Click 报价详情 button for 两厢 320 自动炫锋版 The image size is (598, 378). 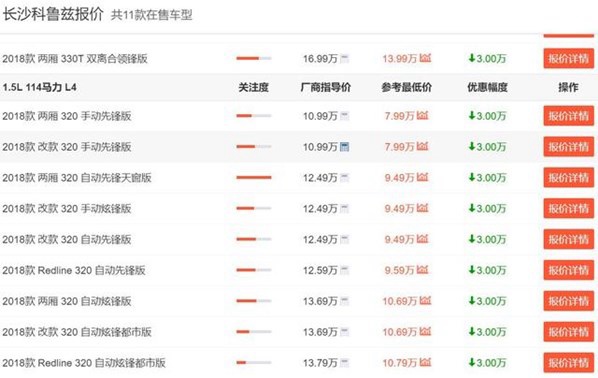[569, 301]
